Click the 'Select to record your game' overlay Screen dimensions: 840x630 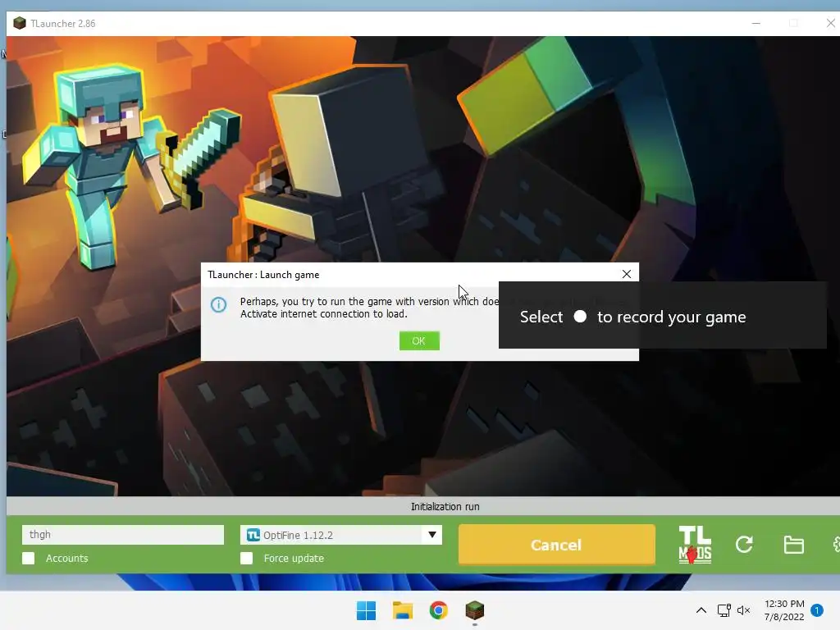click(663, 316)
